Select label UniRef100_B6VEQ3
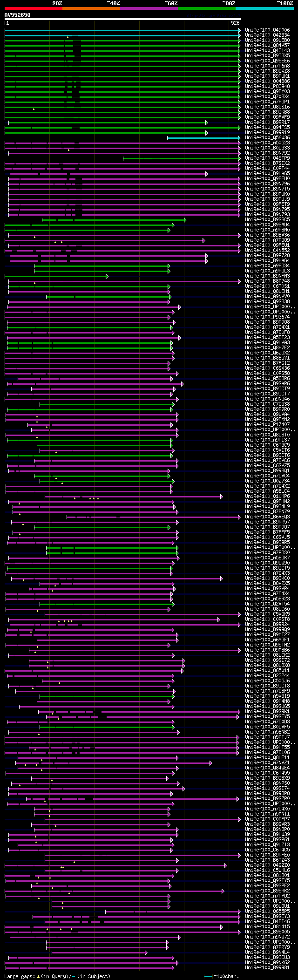Screen dimensions: 298x980 267,517
